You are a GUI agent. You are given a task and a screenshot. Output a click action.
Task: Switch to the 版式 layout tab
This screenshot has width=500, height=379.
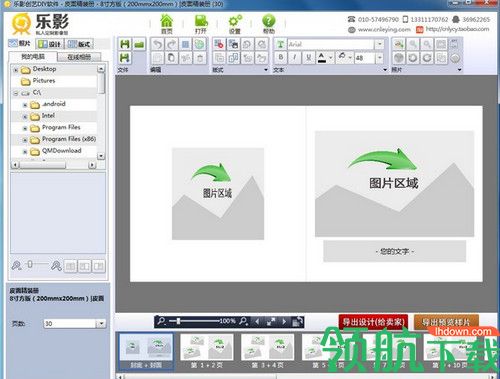point(79,44)
